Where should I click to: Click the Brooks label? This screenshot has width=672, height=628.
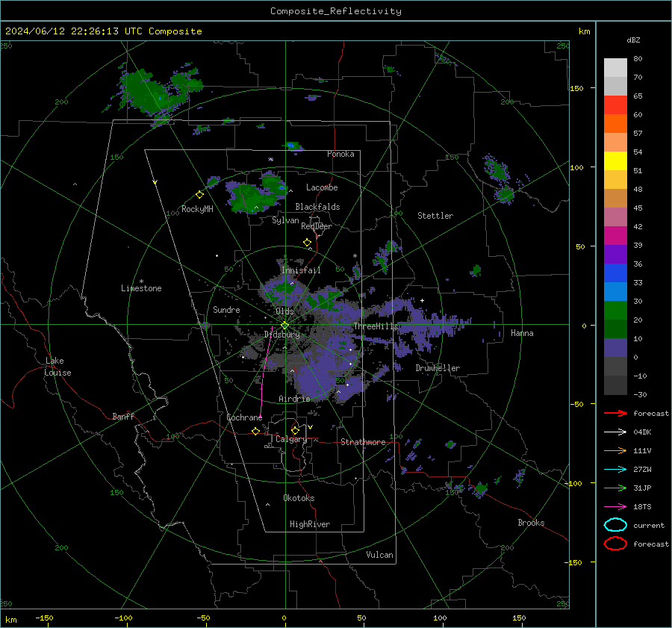pyautogui.click(x=531, y=523)
